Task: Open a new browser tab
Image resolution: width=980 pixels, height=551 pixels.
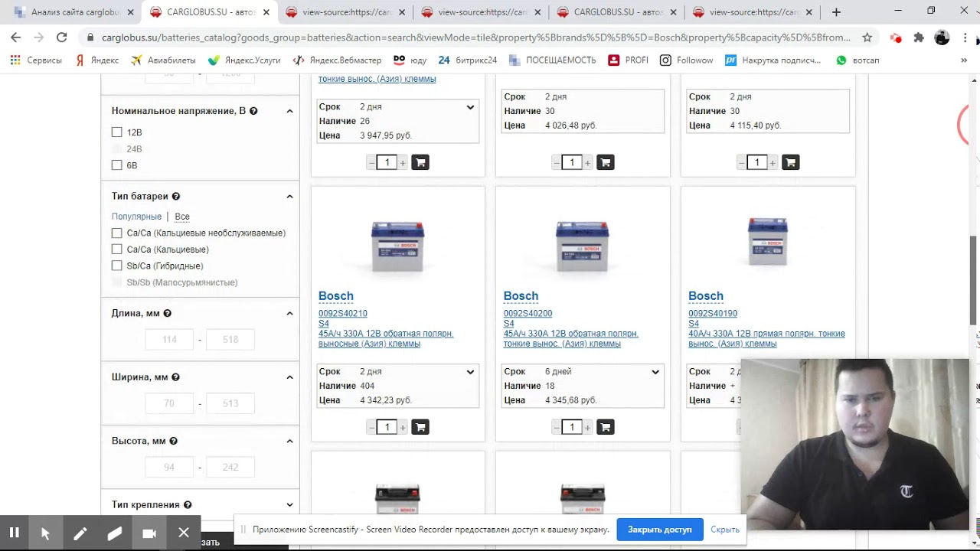Action: [836, 12]
